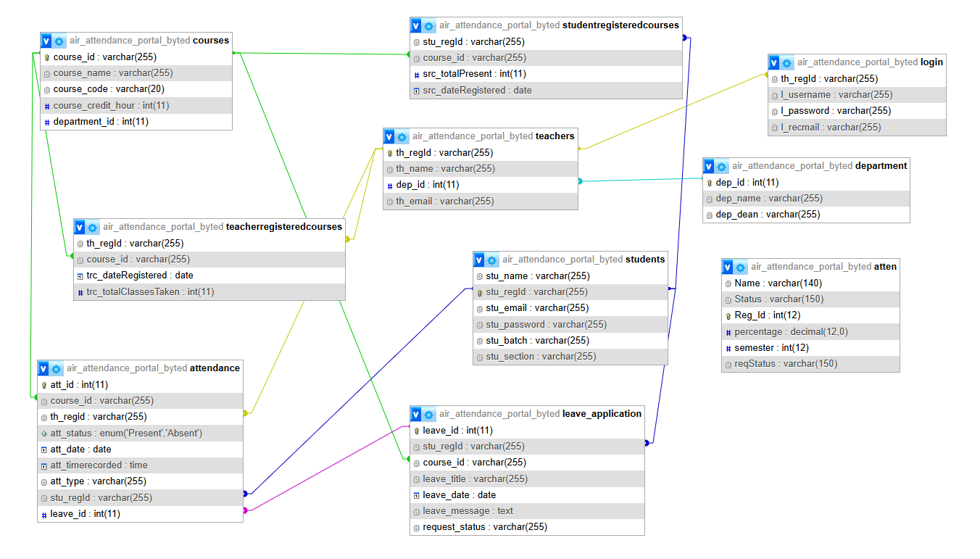Click the gear icon on the leave_application table
This screenshot has width=980, height=559.
429,414
